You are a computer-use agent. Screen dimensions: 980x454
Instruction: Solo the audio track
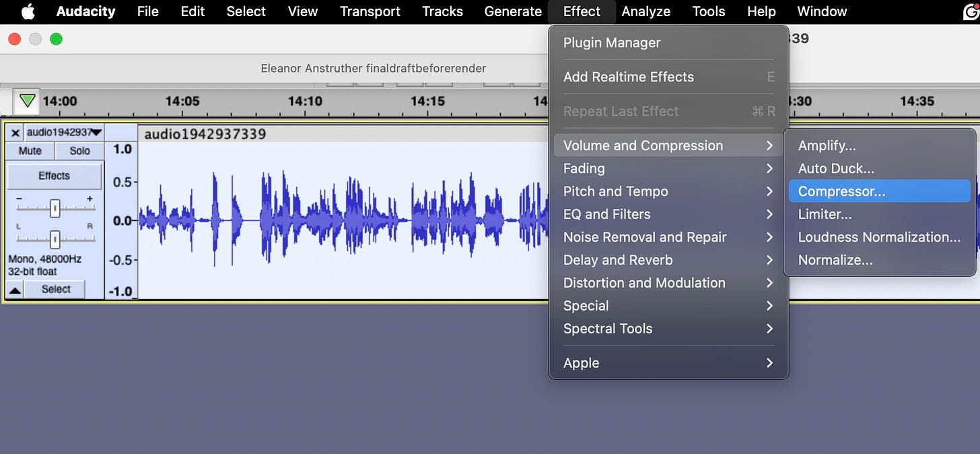pyautogui.click(x=79, y=151)
